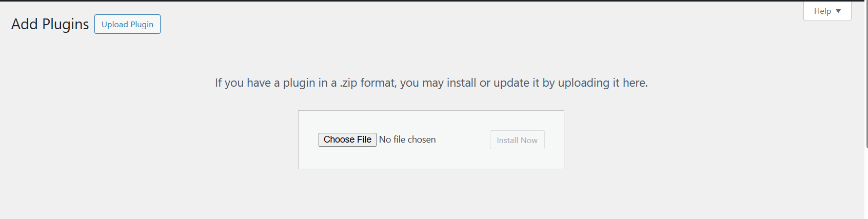868x219 pixels.
Task: Click '.zip' in the instruction sentence
Action: pos(348,83)
